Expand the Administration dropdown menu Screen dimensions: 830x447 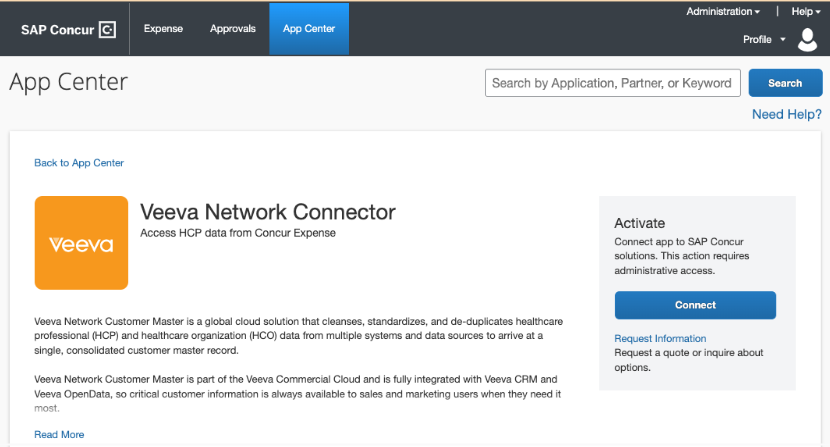[x=722, y=11]
